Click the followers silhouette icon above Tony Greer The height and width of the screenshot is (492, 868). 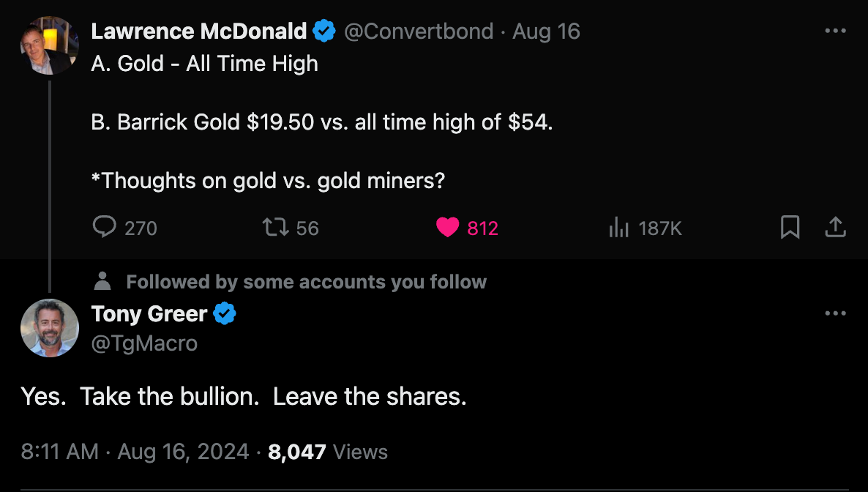coord(103,281)
